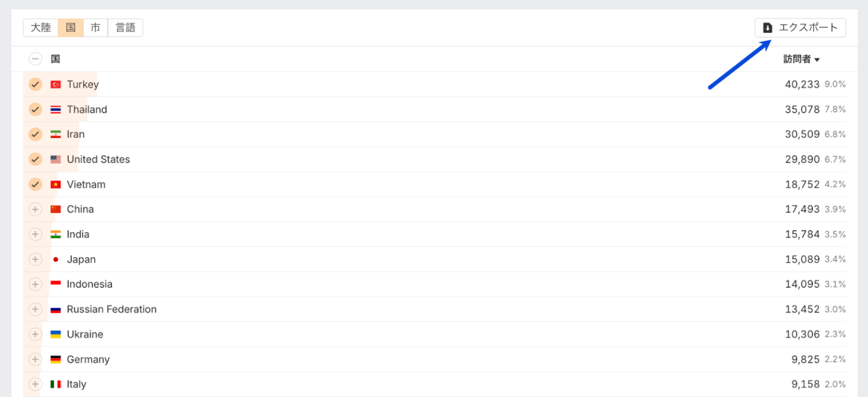Viewport: 868px width, 397px height.
Task: Switch to the 大陸 tab
Action: click(x=41, y=28)
